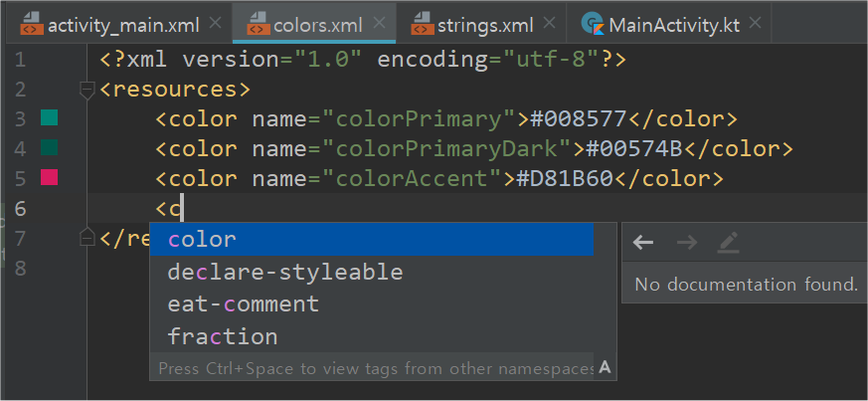Click the 'A' icon in completion popup footer

pyautogui.click(x=605, y=367)
